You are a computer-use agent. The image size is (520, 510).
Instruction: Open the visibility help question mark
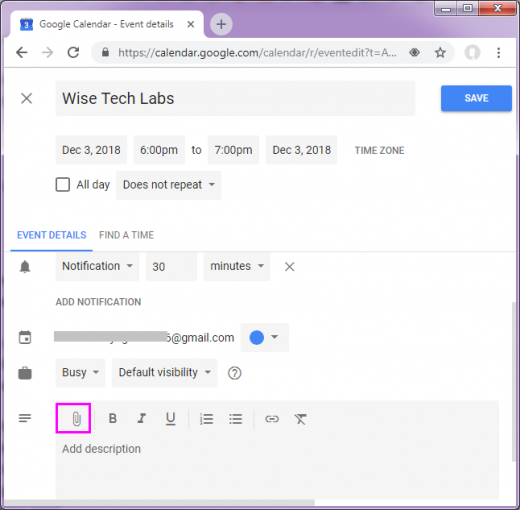coord(235,373)
